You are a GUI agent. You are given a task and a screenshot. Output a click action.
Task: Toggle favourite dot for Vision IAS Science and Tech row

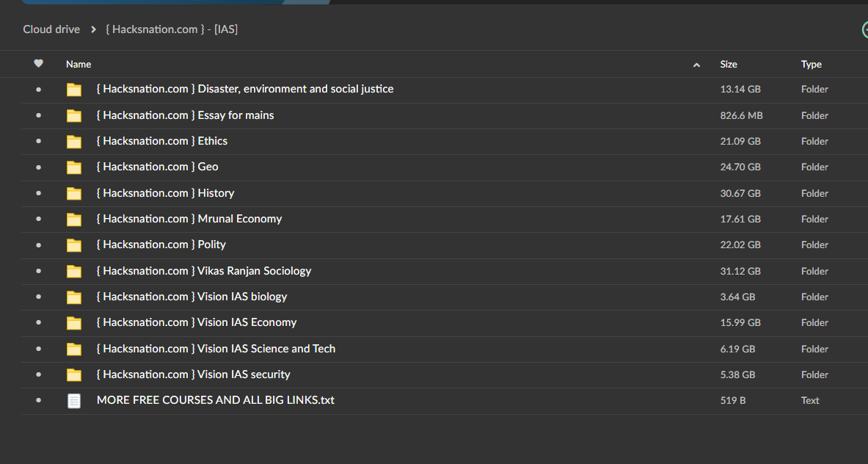click(38, 349)
